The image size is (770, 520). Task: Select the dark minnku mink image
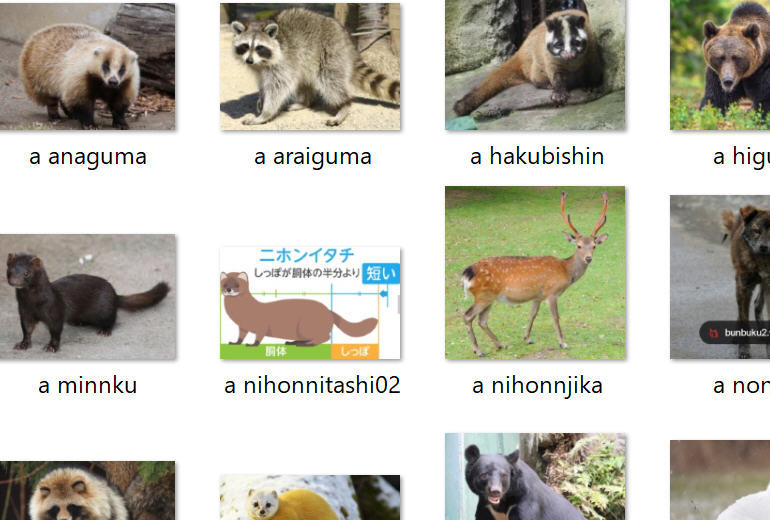pyautogui.click(x=87, y=297)
